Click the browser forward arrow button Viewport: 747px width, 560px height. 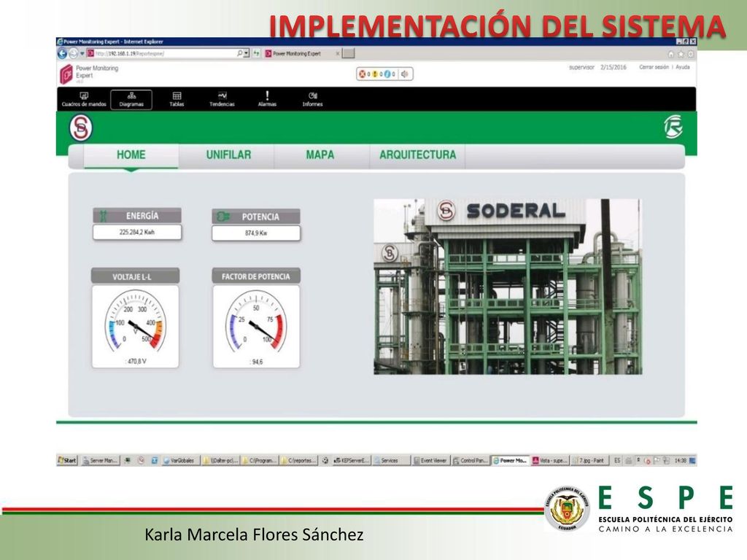pos(73,54)
